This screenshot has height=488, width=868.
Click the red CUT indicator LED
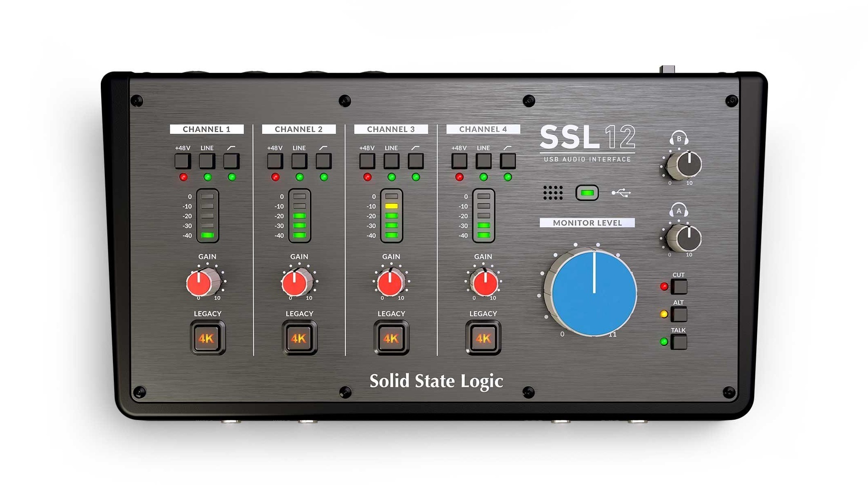[x=664, y=286]
